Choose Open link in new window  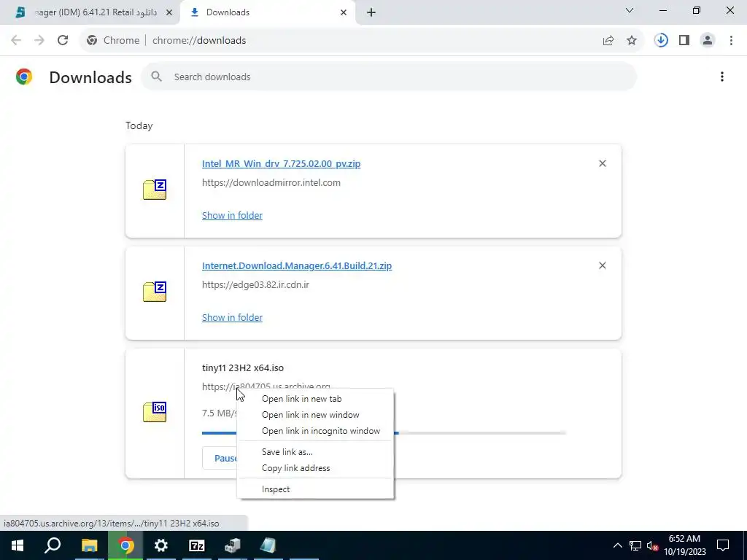(315, 415)
